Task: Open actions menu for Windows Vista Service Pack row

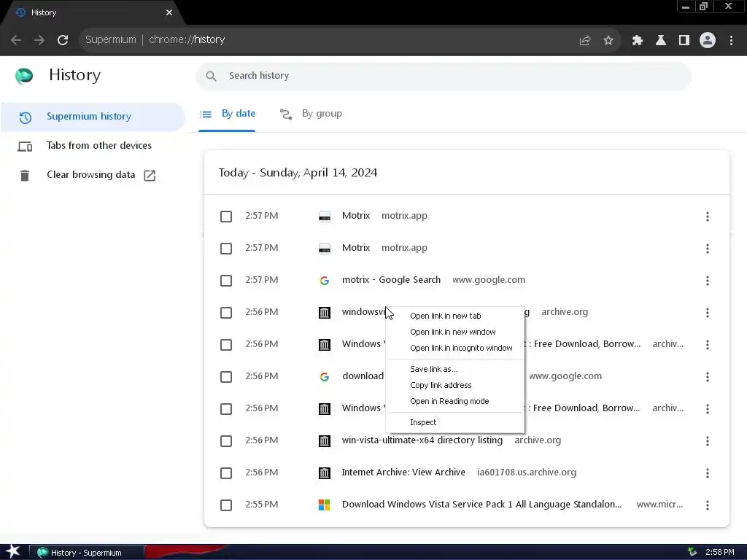Action: [x=708, y=505]
